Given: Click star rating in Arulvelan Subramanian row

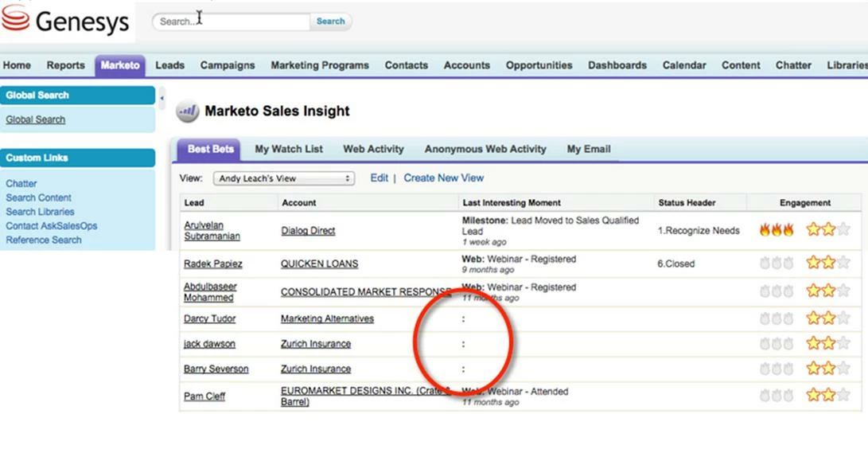Looking at the screenshot, I should click(828, 230).
